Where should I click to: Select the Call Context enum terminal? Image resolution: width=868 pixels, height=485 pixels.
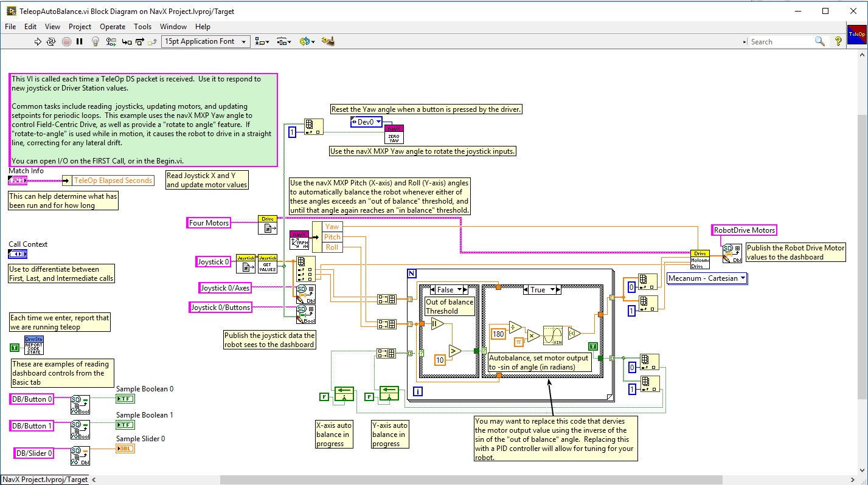click(18, 253)
